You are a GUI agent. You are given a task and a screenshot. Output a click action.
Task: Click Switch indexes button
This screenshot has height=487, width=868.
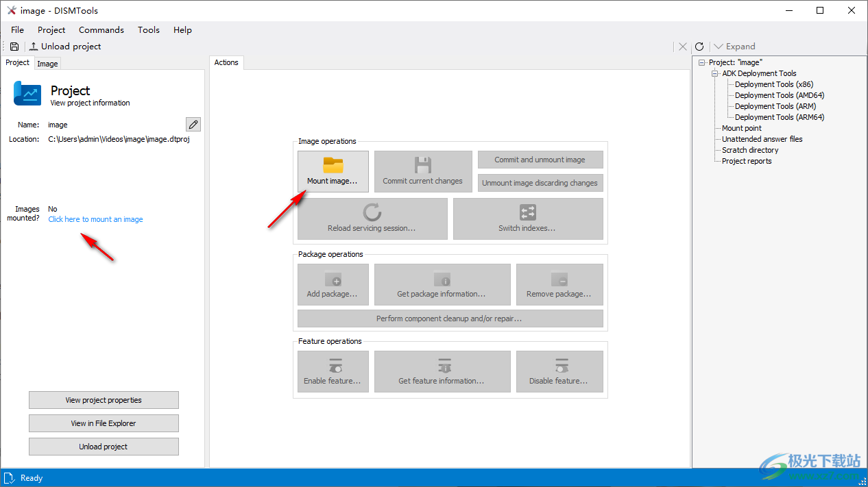point(527,218)
